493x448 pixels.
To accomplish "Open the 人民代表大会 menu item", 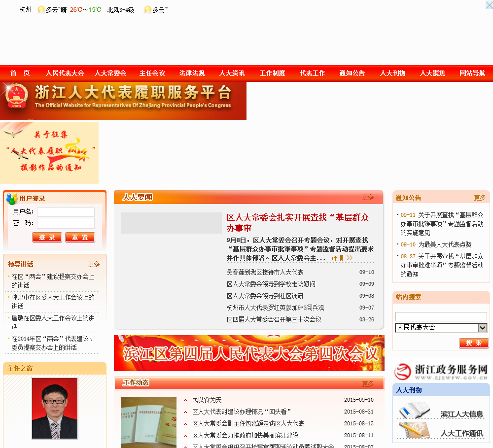I will (65, 73).
